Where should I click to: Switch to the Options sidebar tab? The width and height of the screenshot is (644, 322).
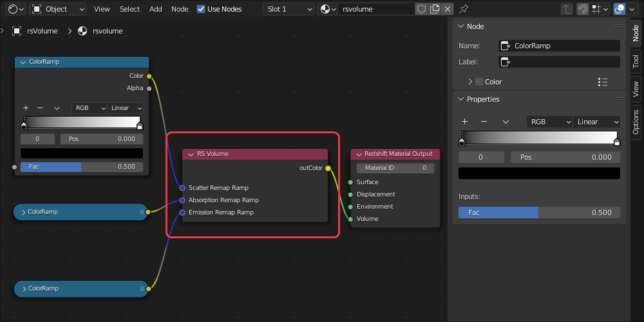click(x=636, y=122)
